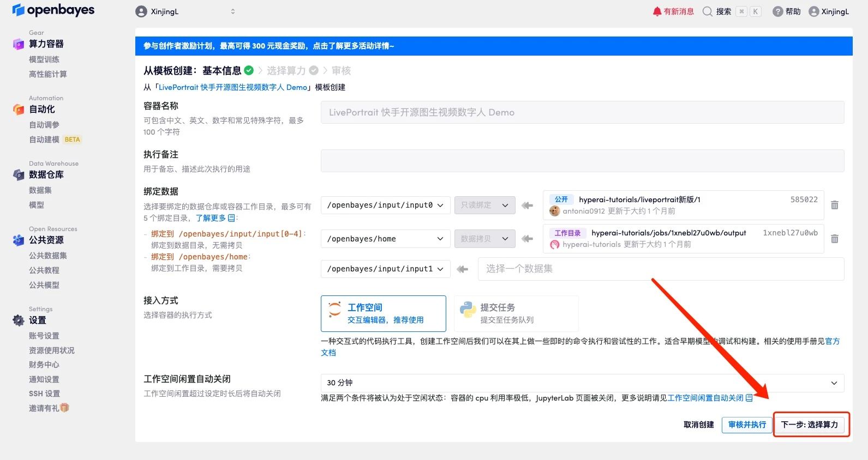Click the green check beside 基本信息

coord(249,70)
